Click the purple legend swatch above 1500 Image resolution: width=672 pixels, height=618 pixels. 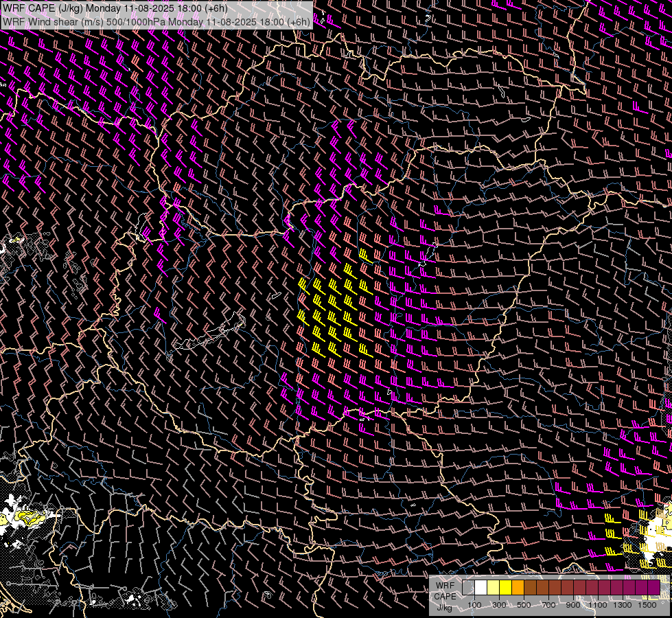[654, 587]
